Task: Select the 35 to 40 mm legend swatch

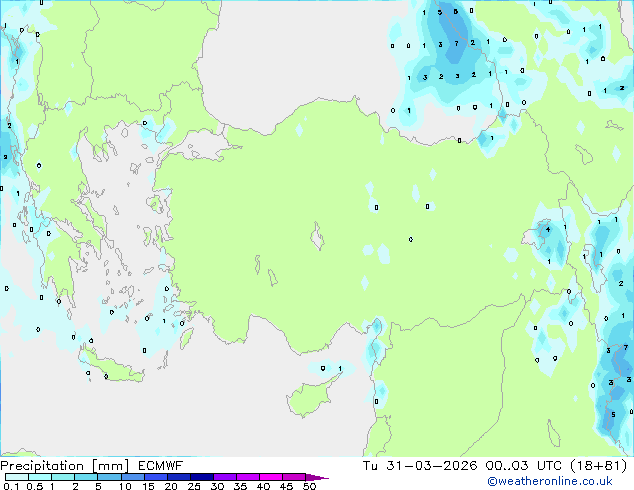Action: [x=248, y=477]
